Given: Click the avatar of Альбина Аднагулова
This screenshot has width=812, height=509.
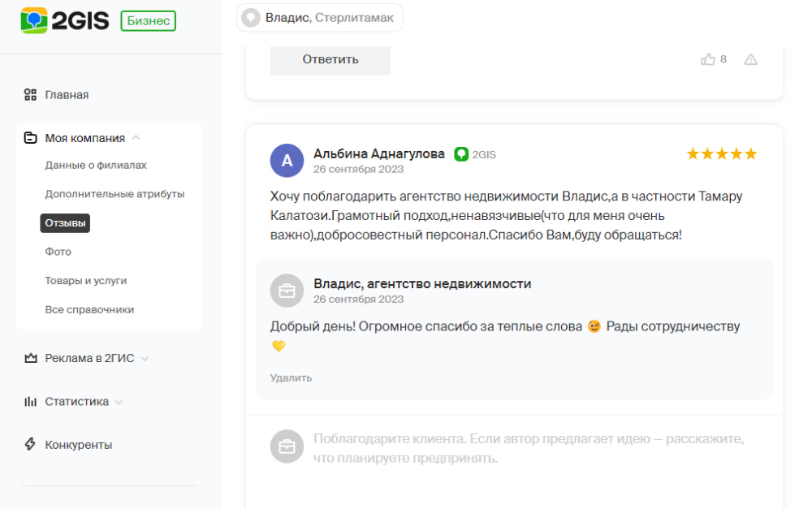Looking at the screenshot, I should coord(287,161).
